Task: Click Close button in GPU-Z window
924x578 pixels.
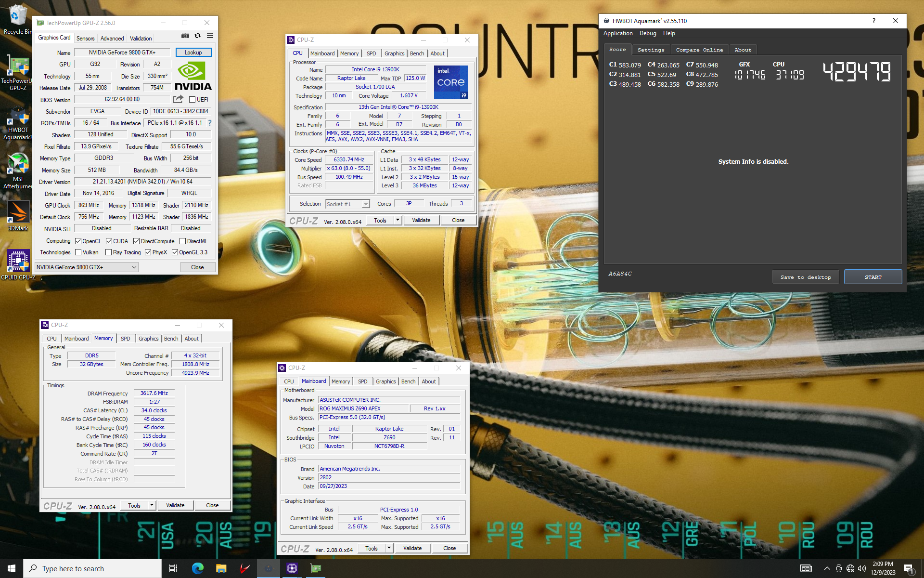Action: point(197,267)
